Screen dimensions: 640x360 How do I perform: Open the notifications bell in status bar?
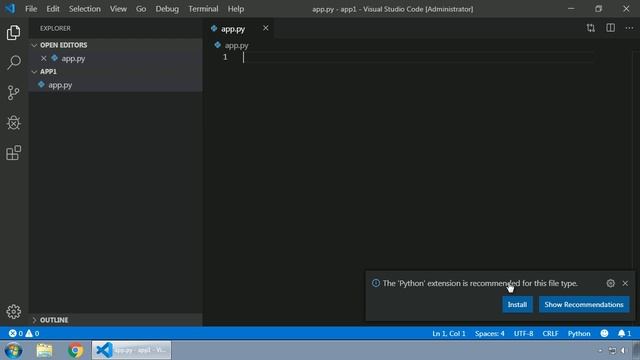tap(624, 333)
